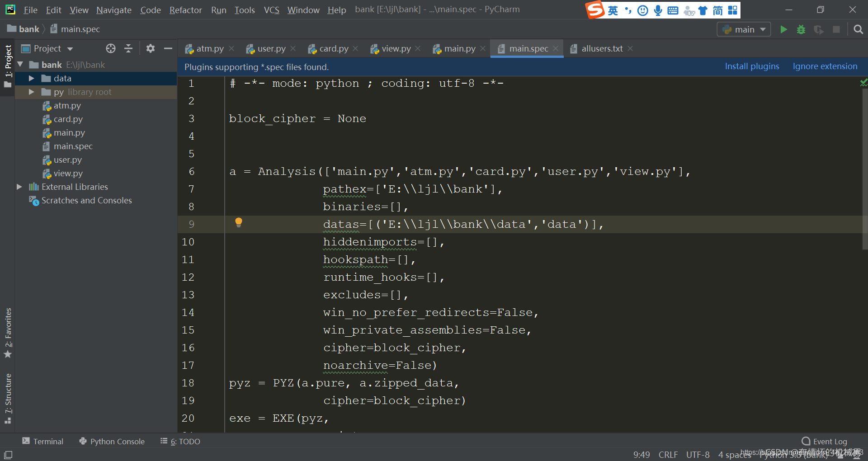Switch to the allusers.txt tab
Viewport: 868px width, 461px height.
(x=601, y=48)
